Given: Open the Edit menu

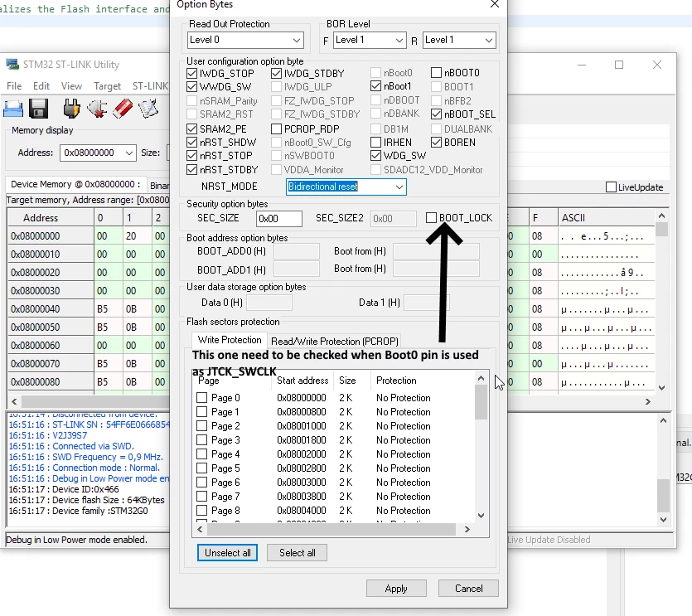Looking at the screenshot, I should (x=41, y=86).
